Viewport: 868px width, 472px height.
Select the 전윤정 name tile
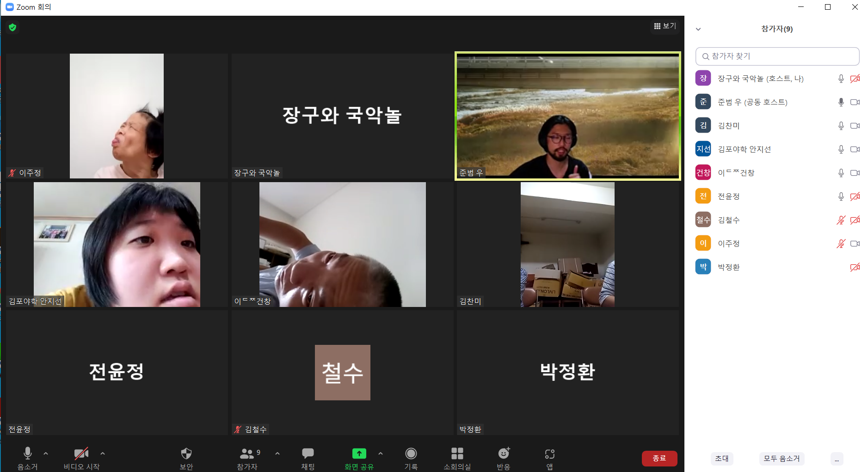click(x=117, y=373)
